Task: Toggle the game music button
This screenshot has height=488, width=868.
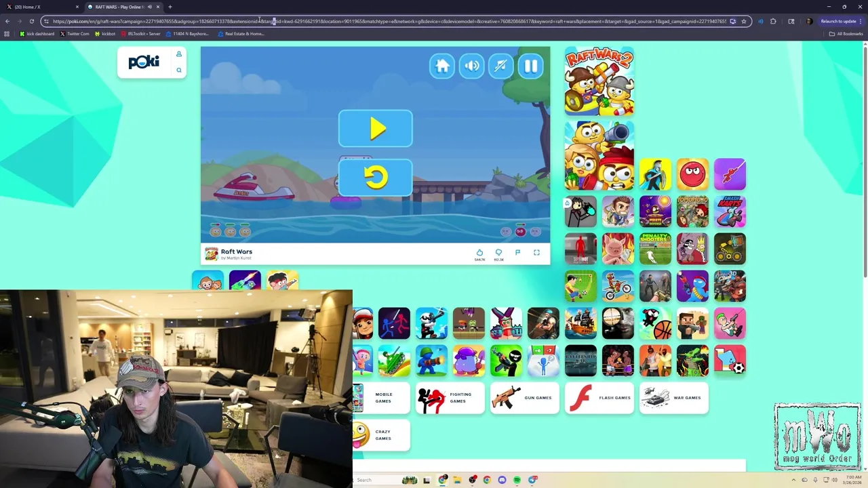Action: (x=501, y=66)
